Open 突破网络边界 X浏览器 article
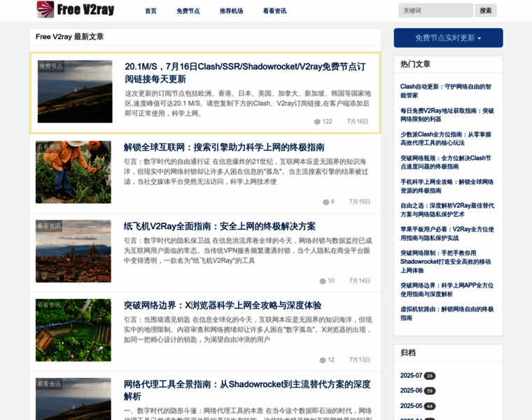The image size is (532, 420). pyautogui.click(x=222, y=305)
